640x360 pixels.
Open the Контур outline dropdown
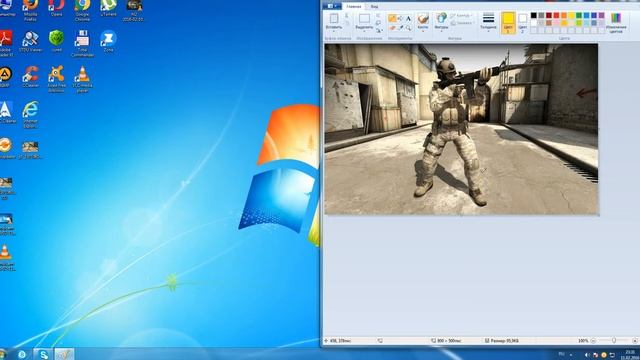click(462, 16)
